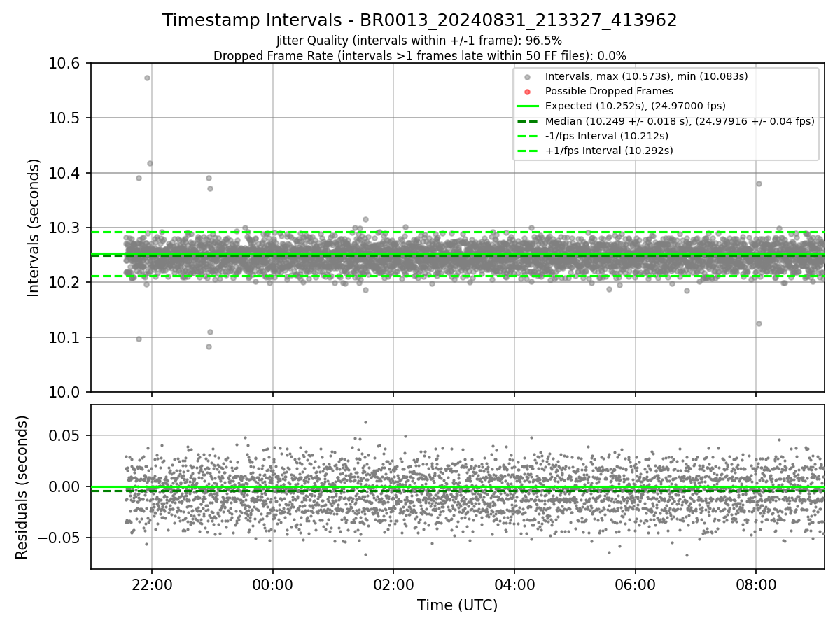Click the '10.5' y-axis tick label
The height and width of the screenshot is (630, 840).
pos(66,118)
